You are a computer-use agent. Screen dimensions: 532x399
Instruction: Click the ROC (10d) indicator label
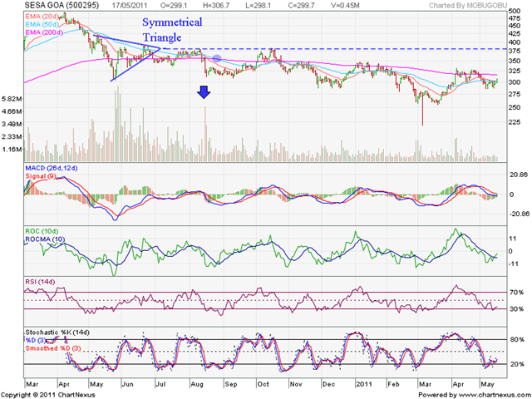pyautogui.click(x=42, y=231)
